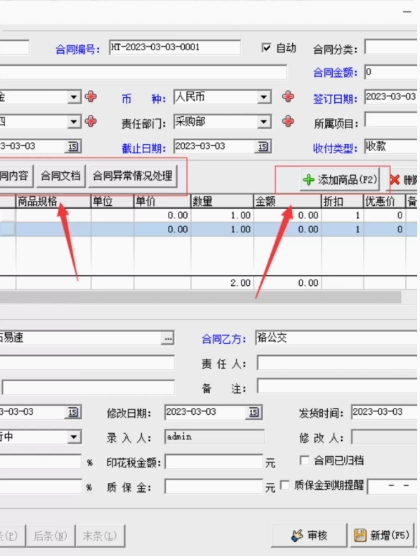This screenshot has width=420, height=556.
Task: Switch to the 合同异常情况处理 tab
Action: click(133, 176)
